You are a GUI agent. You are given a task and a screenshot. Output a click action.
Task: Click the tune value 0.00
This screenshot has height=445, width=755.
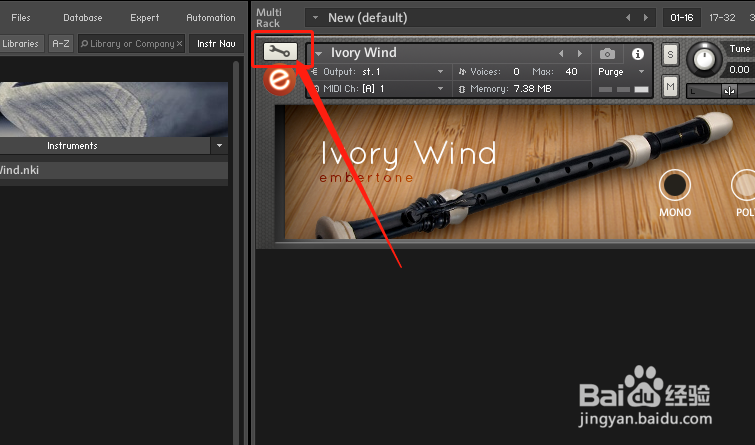click(739, 70)
